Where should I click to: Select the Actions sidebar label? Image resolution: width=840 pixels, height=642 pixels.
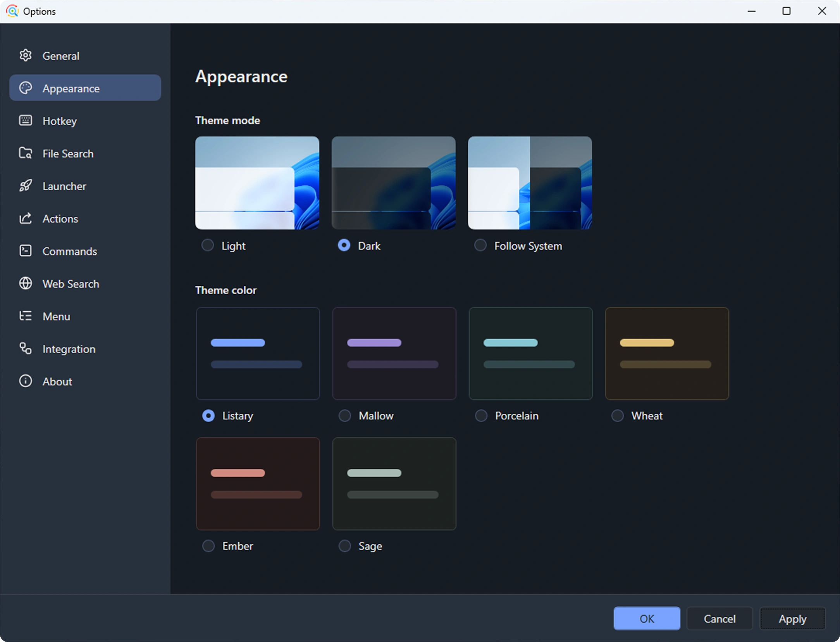pos(60,219)
